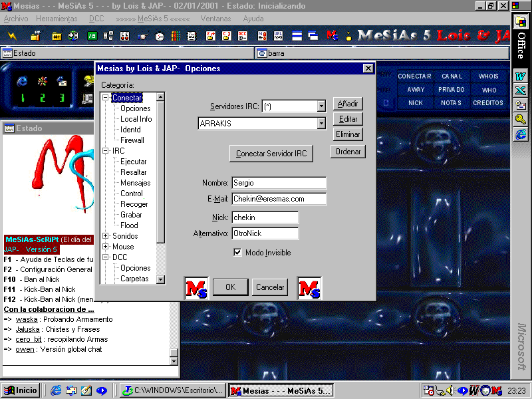
Task: Open the Ayuda menu
Action: 253,19
